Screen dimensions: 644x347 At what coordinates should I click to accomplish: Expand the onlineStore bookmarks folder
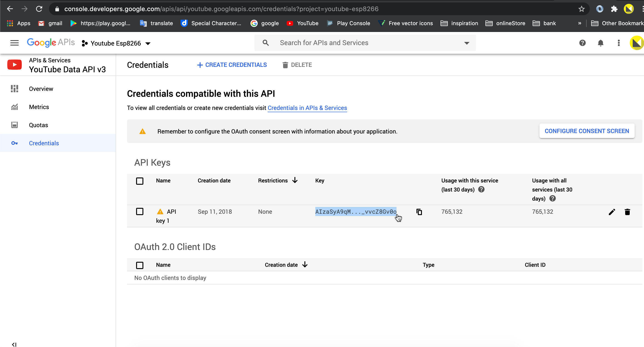[505, 23]
